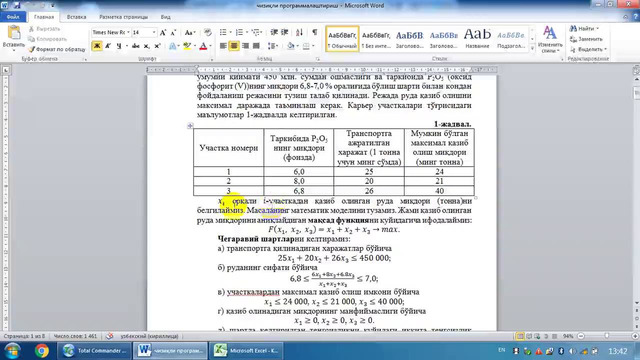Align text right

tap(245, 46)
